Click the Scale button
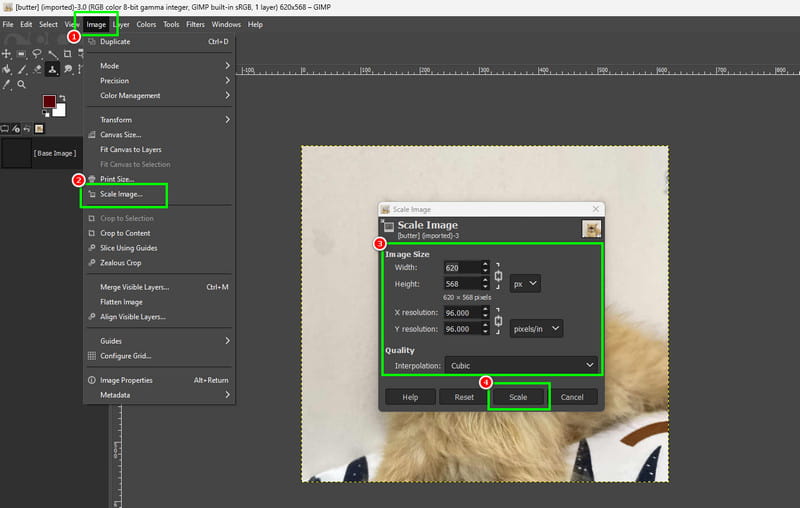The width and height of the screenshot is (800, 508). [x=518, y=397]
